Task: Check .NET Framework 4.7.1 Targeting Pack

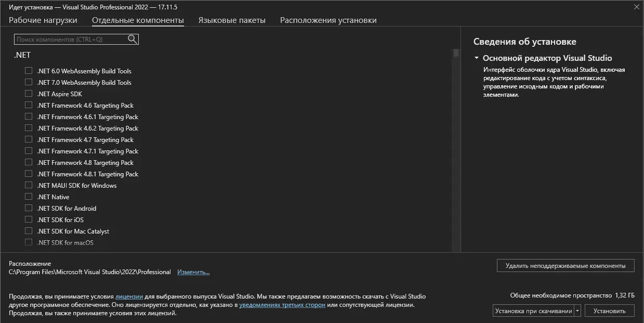Action: (x=29, y=151)
